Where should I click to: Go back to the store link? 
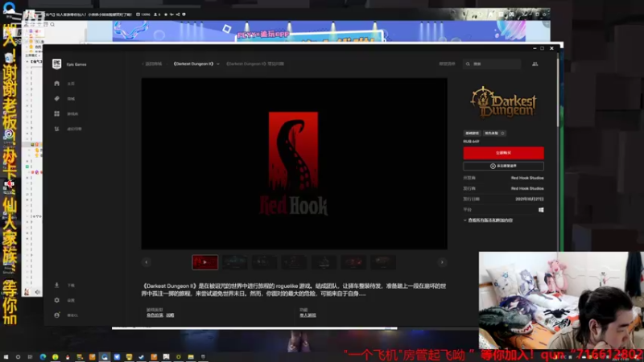pos(152,64)
